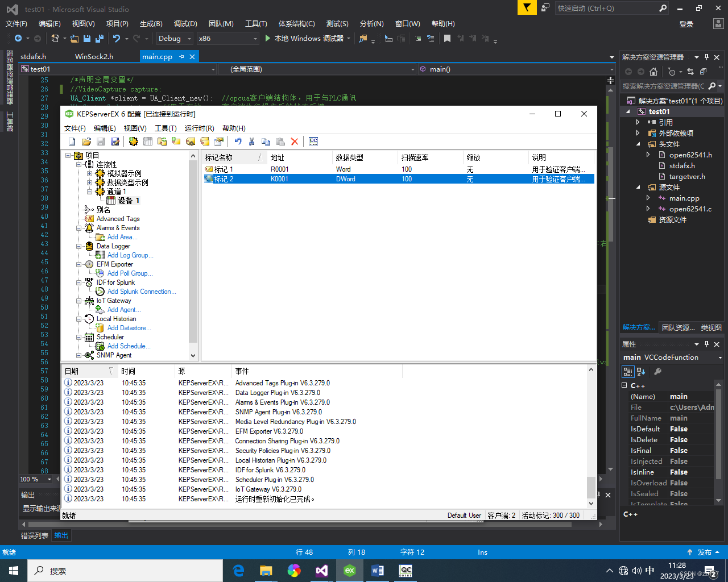Screen dimensions: 728x582
Task: Click Cut scissors icon in KEPServerEX toolbar
Action: pyautogui.click(x=252, y=142)
